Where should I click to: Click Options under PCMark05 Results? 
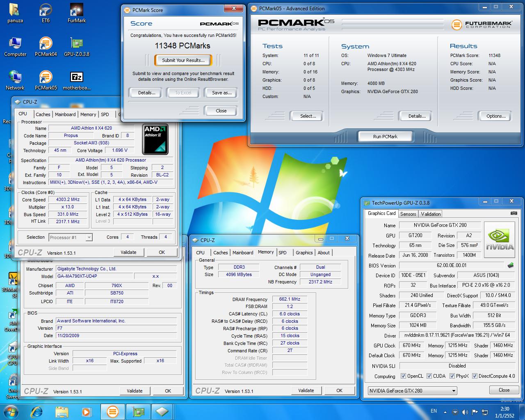click(x=496, y=116)
